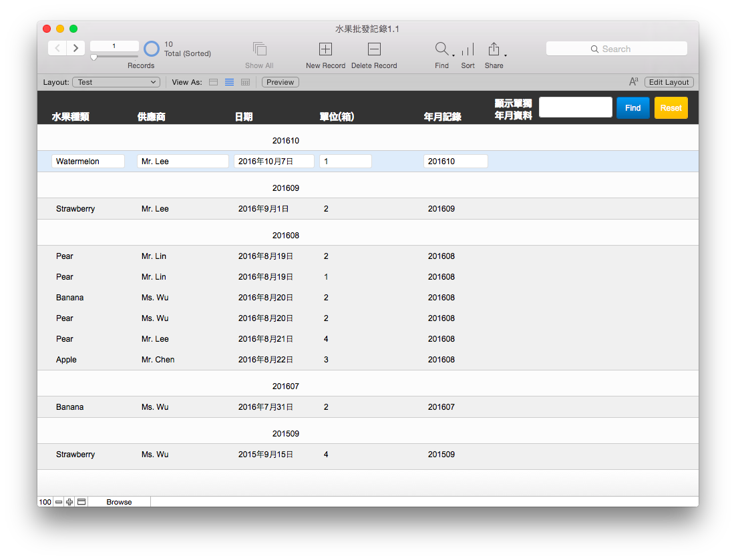Click the Mr. Chen supplier cell
The width and height of the screenshot is (736, 560).
(x=158, y=360)
